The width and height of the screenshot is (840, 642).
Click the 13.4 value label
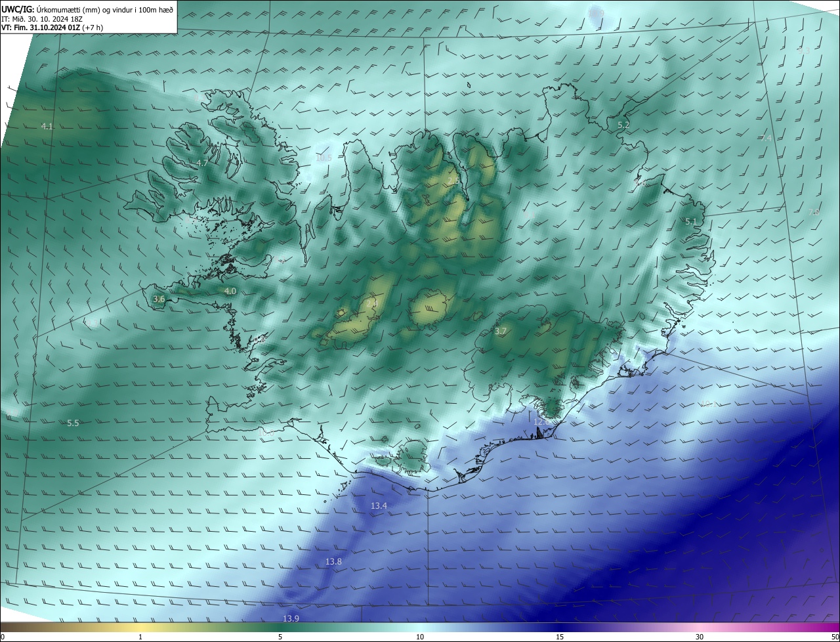(379, 505)
